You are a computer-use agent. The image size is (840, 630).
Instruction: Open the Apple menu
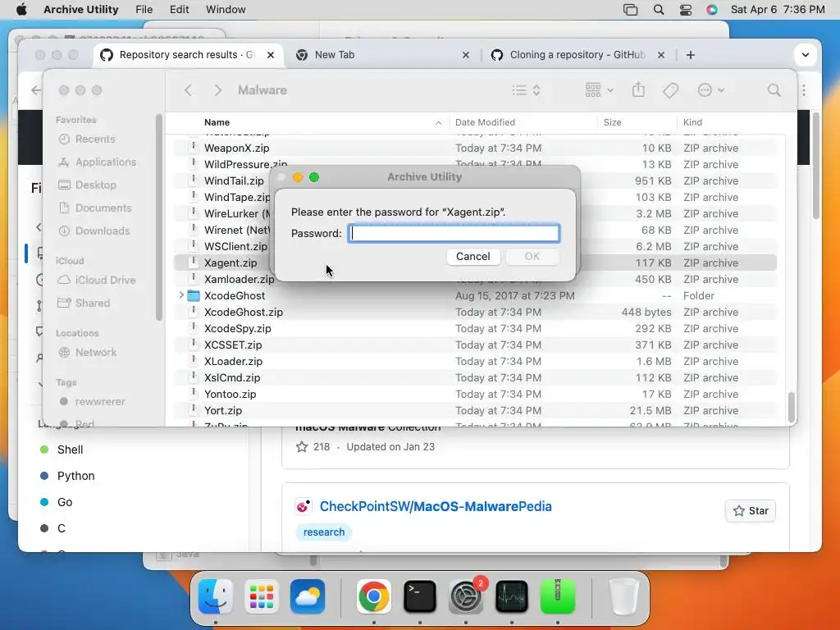(x=21, y=10)
